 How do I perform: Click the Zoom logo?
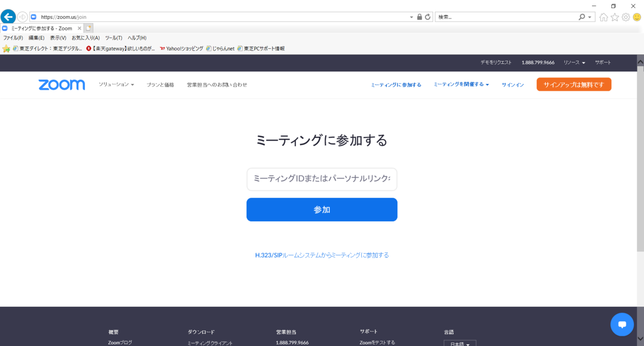[62, 85]
